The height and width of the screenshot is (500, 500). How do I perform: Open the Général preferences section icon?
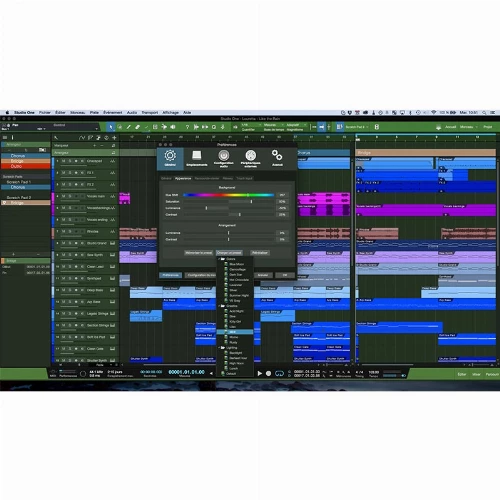click(170, 158)
